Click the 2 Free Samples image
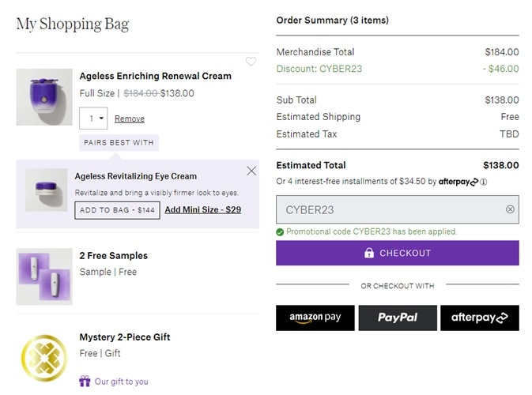Viewport: 532px width, 395px height. [44, 276]
